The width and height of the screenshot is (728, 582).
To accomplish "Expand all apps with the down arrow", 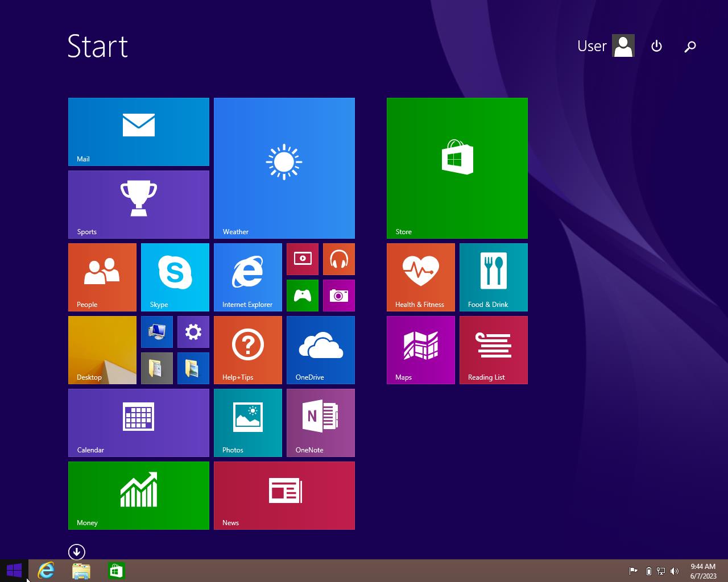I will (77, 552).
